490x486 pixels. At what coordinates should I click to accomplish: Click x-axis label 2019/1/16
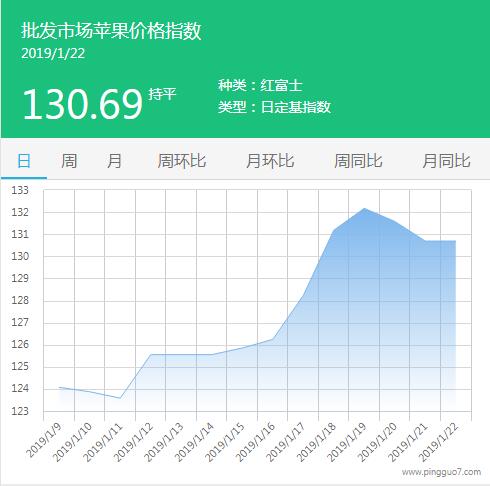[256, 442]
